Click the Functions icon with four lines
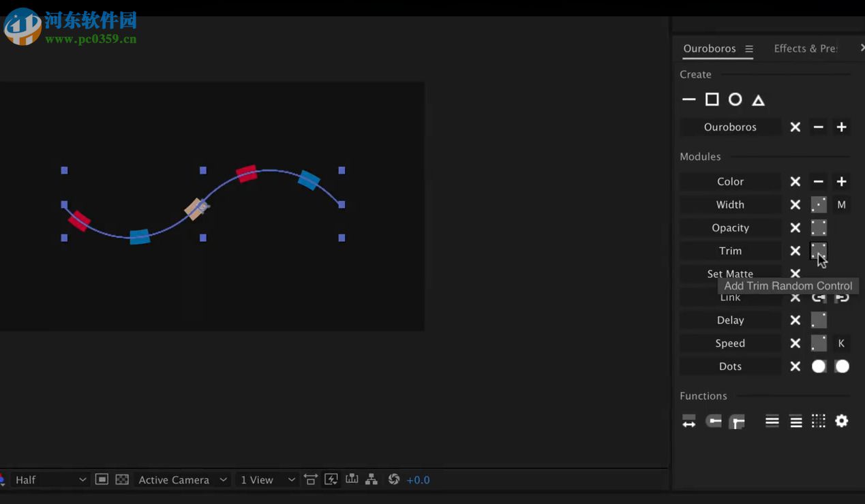 click(795, 422)
